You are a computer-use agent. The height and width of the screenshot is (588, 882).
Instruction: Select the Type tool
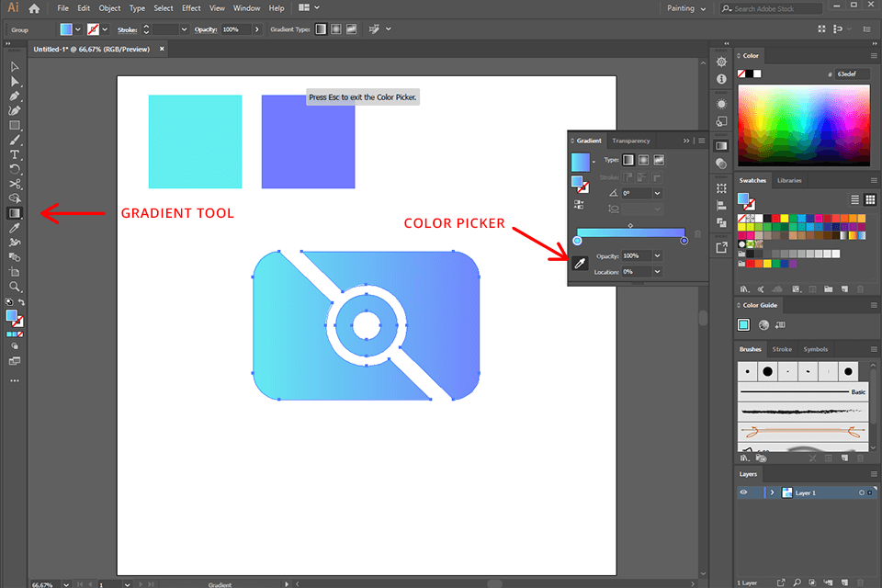tap(13, 156)
